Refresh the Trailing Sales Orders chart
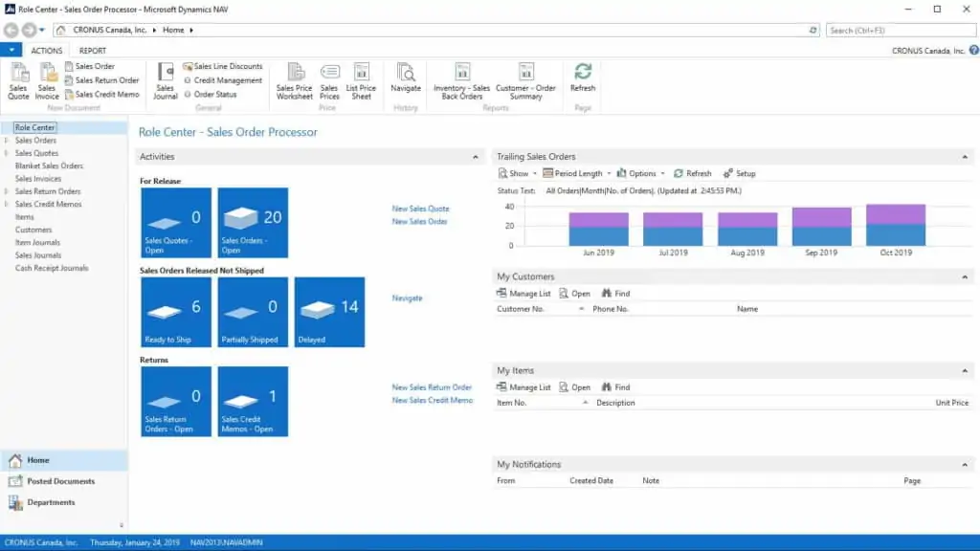The image size is (980, 551). coord(693,174)
